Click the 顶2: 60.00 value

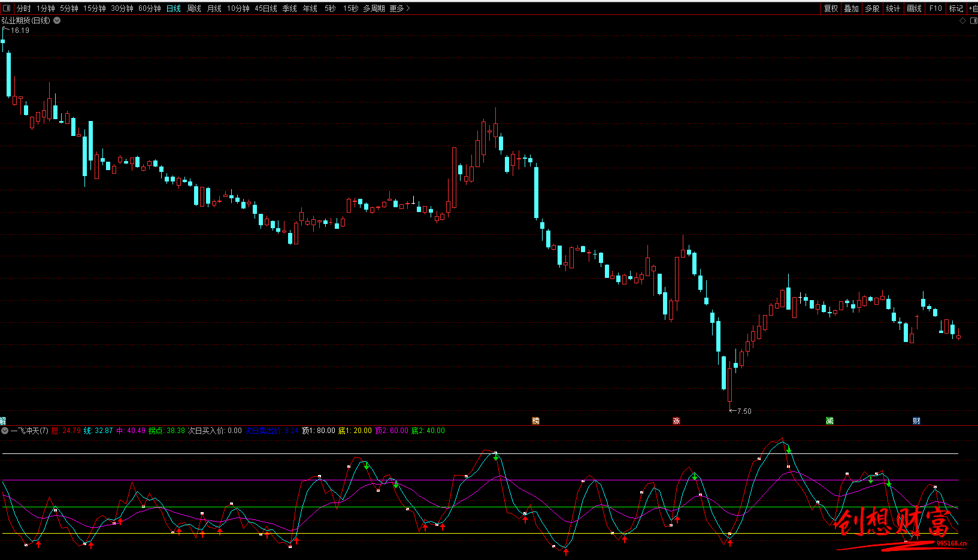click(392, 431)
